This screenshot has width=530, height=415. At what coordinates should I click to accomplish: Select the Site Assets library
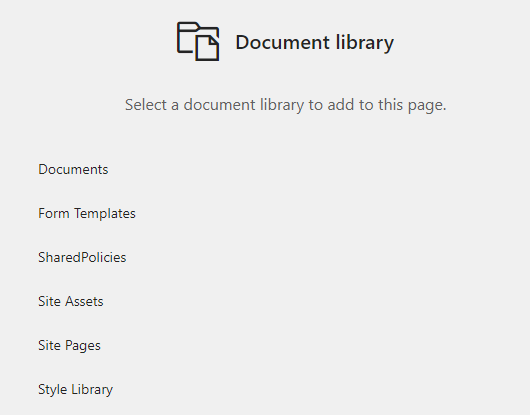point(71,301)
